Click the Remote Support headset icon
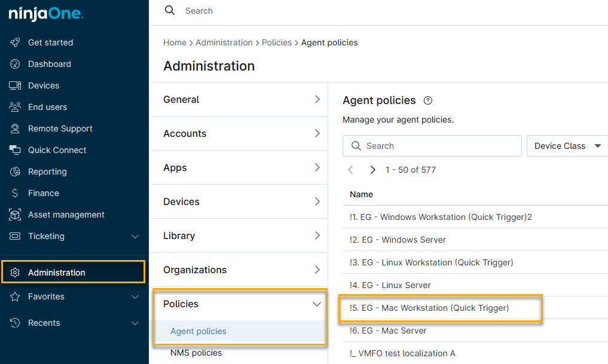 15,129
